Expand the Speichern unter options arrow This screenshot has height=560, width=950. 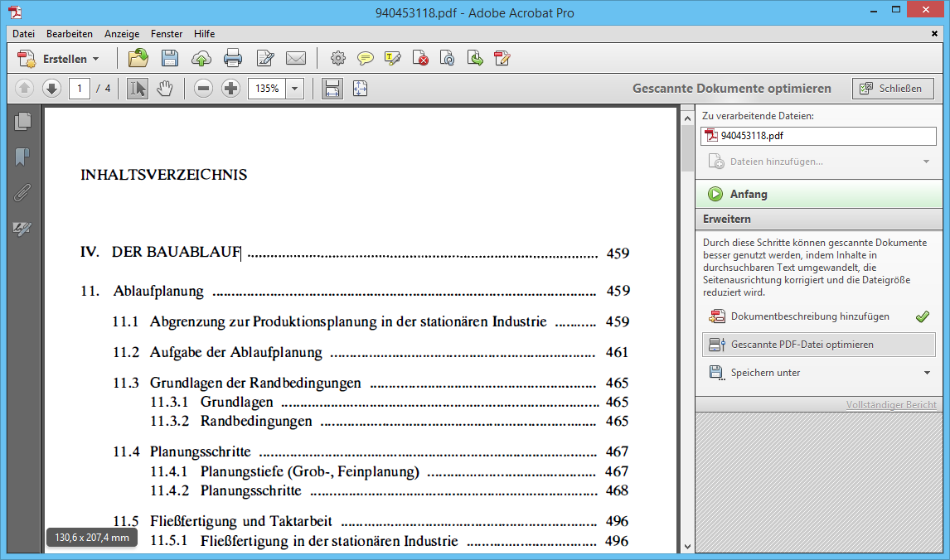point(927,373)
